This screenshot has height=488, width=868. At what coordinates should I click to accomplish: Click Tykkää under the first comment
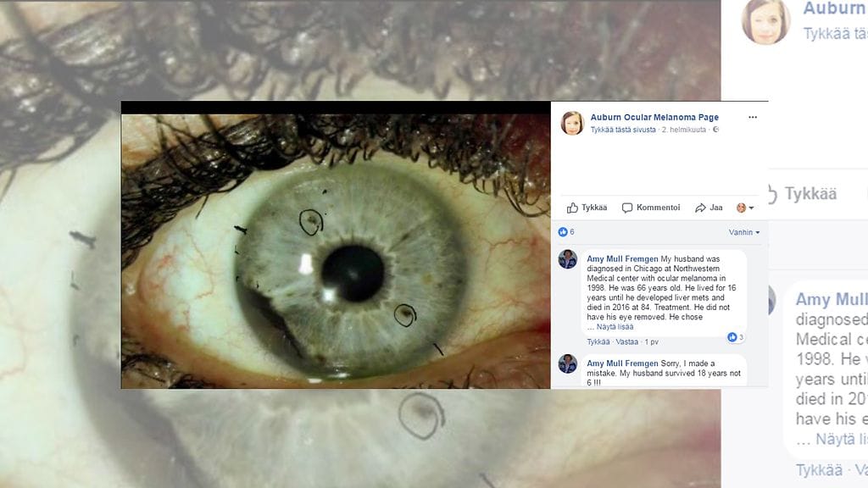coord(598,342)
